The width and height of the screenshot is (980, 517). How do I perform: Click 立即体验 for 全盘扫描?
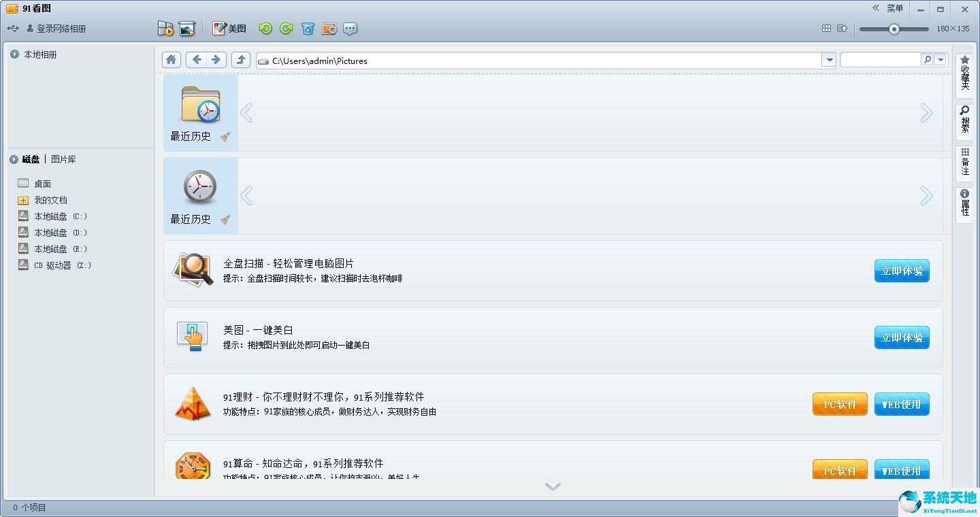[x=902, y=271]
